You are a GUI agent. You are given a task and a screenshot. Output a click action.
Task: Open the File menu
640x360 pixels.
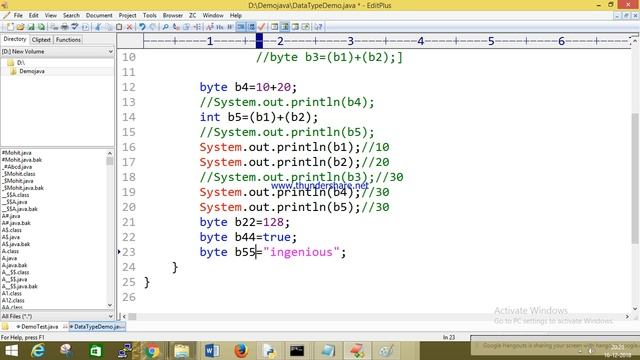pos(18,15)
